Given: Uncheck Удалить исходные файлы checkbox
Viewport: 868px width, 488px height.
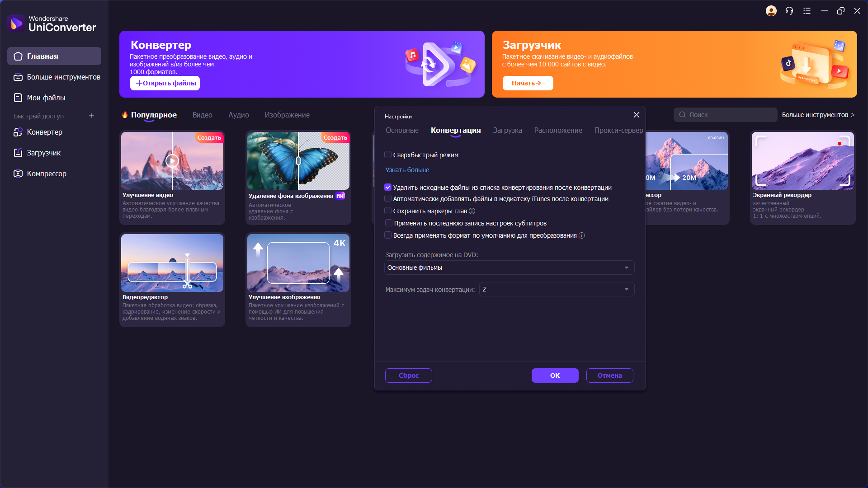Looking at the screenshot, I should click(x=388, y=187).
